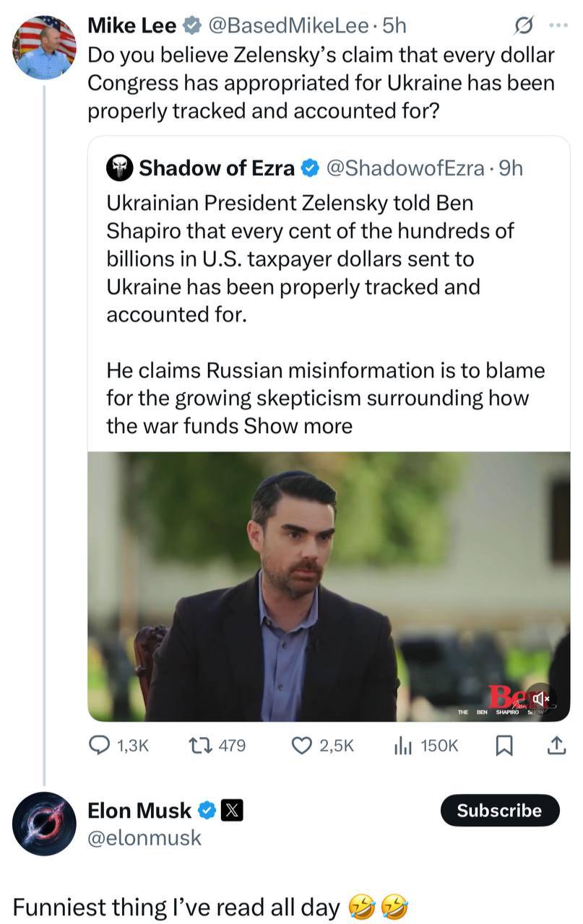Expand quoted tweet with Show more
Viewport: 583px width, 924px height.
(298, 426)
